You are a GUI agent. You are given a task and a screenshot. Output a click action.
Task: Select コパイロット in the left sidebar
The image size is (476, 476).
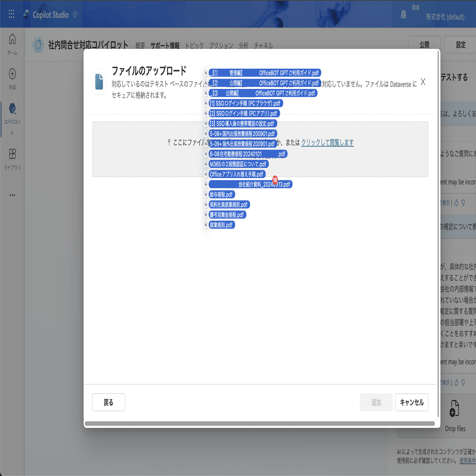(12, 119)
